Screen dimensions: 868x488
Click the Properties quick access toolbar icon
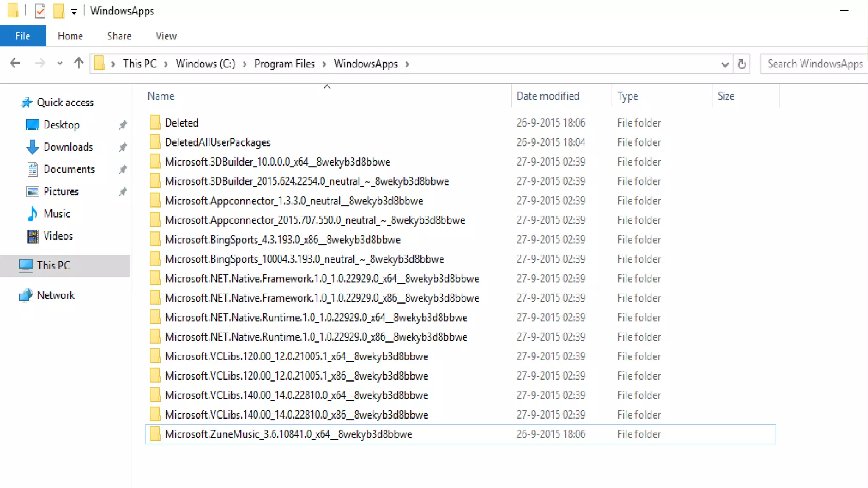point(40,11)
